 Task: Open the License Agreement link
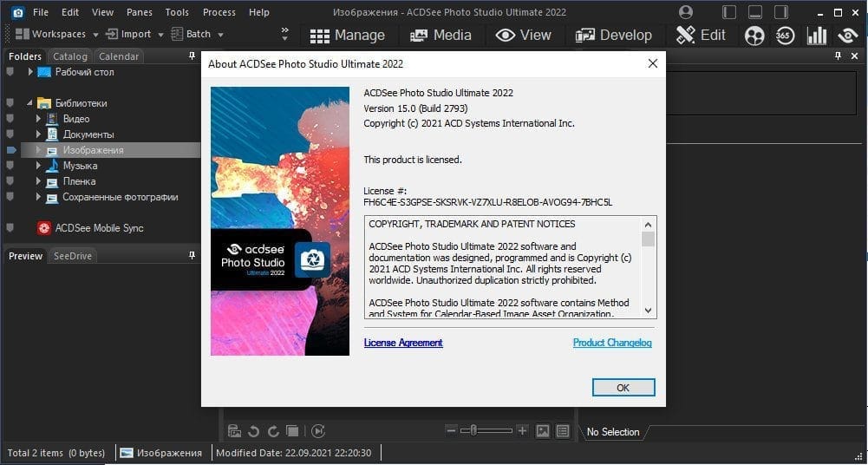(x=403, y=343)
